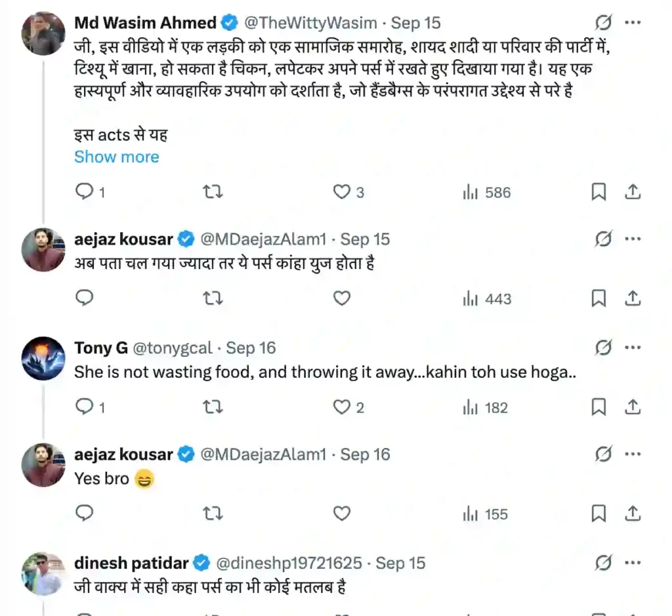Open more options on dinesh patidar's tweet
Image resolution: width=672 pixels, height=616 pixels.
pyautogui.click(x=633, y=563)
